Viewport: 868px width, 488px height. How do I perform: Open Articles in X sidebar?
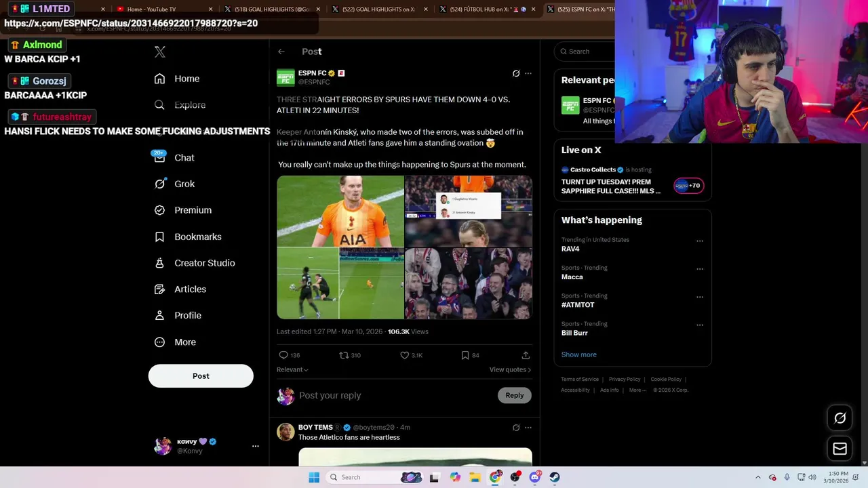[x=180, y=289]
